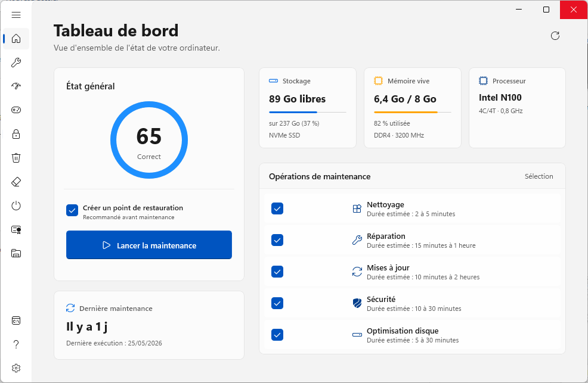Open the certificate icon page in sidebar
The width and height of the screenshot is (588, 383).
coord(16,229)
